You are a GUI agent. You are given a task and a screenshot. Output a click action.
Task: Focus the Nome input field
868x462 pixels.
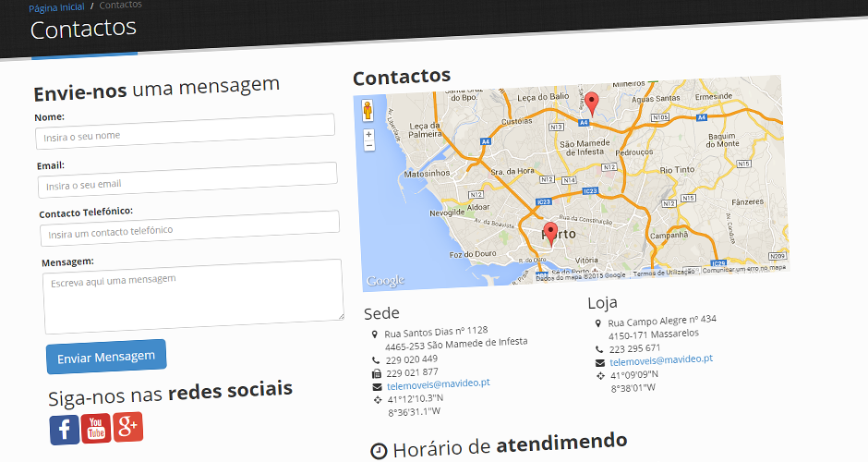(185, 131)
